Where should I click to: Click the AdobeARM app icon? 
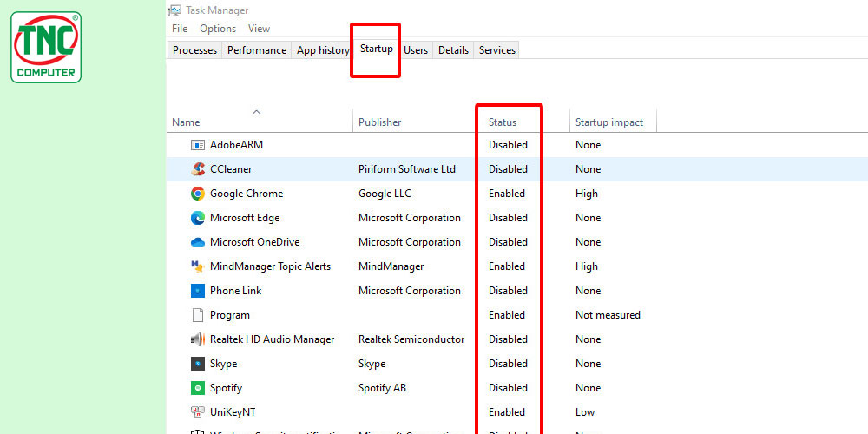click(198, 145)
